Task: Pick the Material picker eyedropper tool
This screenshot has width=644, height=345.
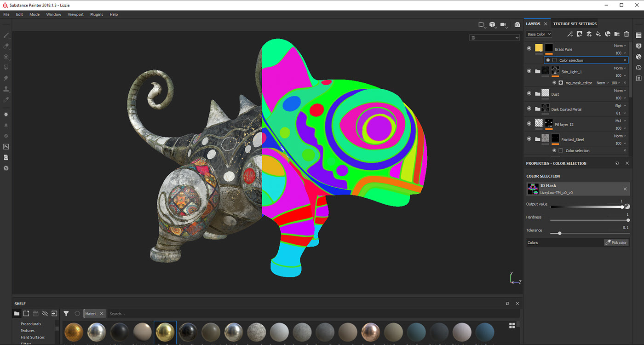Action: tap(6, 99)
